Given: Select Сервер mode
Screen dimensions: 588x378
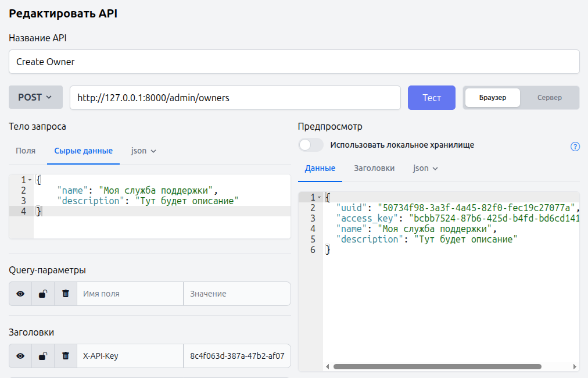Looking at the screenshot, I should coord(550,98).
